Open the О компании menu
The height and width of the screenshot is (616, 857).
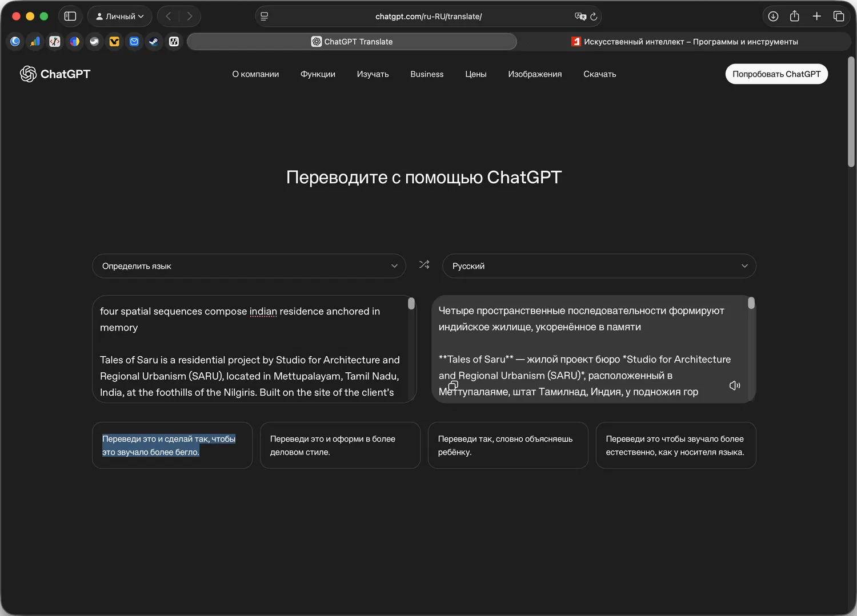pos(255,74)
